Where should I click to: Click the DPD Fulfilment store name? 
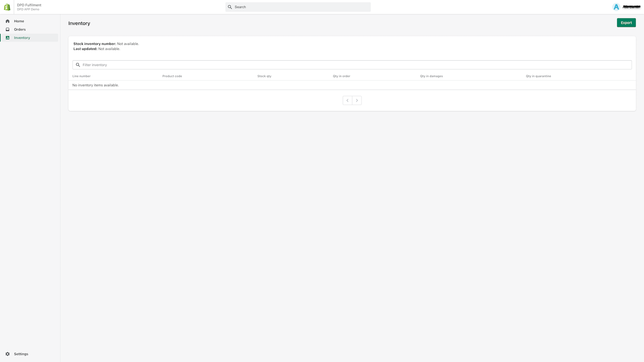29,5
